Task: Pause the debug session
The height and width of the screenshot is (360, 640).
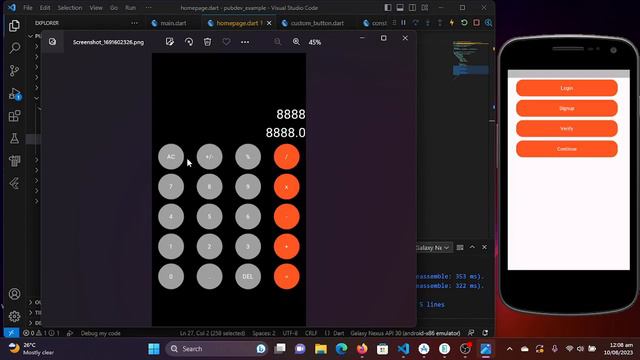Action: click(x=403, y=23)
